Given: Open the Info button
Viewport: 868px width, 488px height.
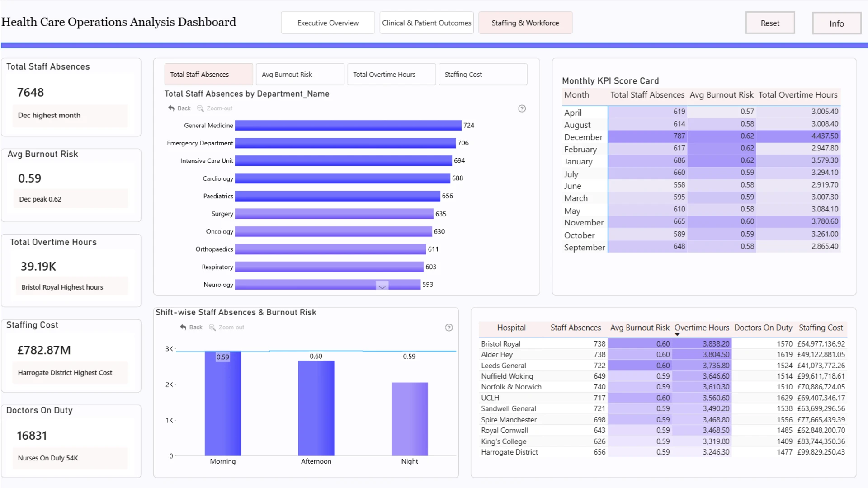Looking at the screenshot, I should click(x=837, y=23).
